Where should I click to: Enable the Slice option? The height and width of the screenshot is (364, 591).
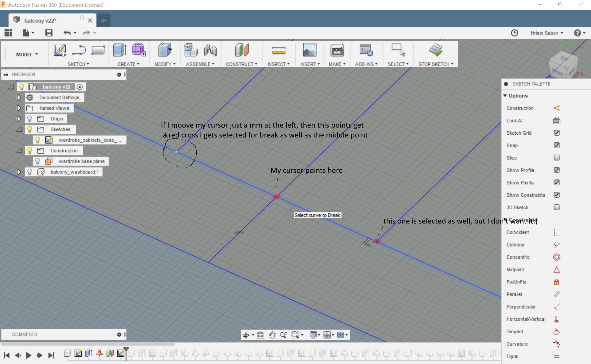[x=557, y=157]
